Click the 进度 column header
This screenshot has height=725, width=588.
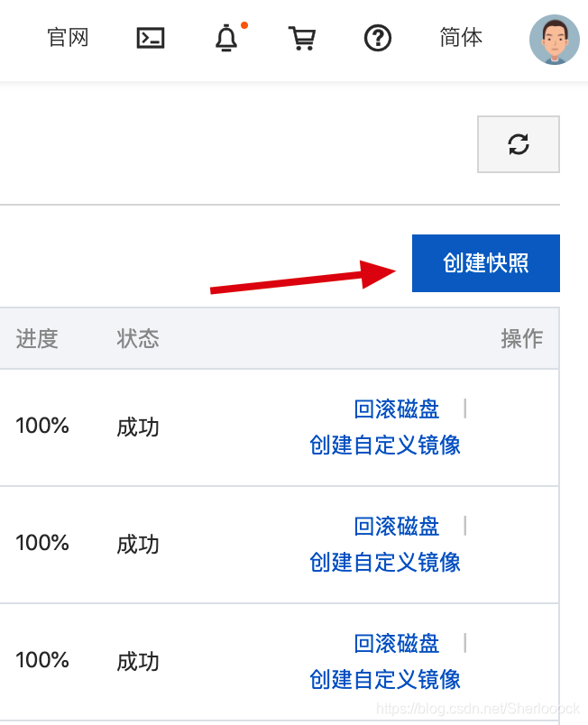[37, 338]
